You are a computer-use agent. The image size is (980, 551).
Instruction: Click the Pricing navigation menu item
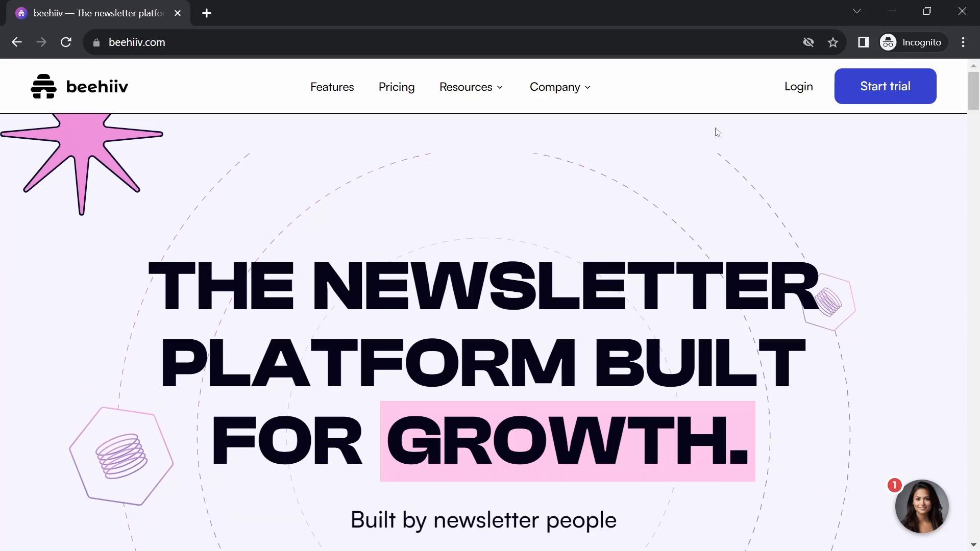[397, 87]
